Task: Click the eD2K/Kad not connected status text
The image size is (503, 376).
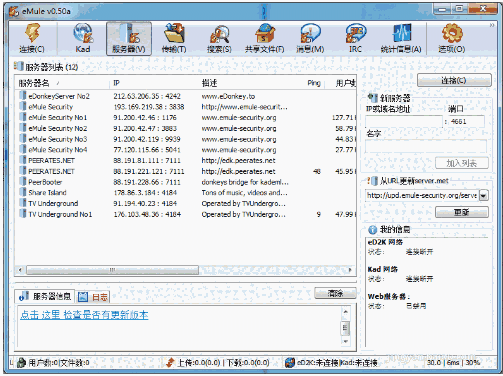Action: (337, 363)
